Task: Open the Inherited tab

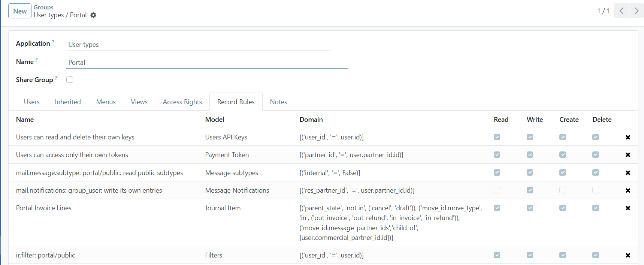Action: pyautogui.click(x=68, y=102)
